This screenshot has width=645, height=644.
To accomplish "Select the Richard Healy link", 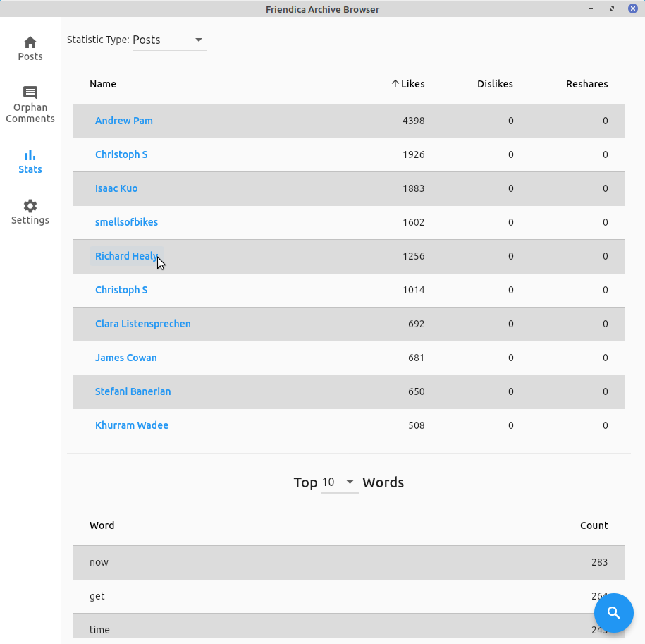I will (x=125, y=256).
